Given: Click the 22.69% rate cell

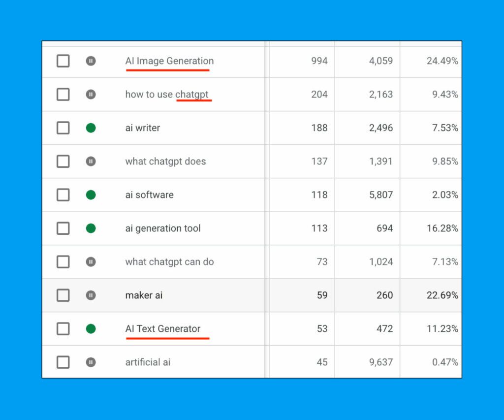Looking at the screenshot, I should point(442,295).
